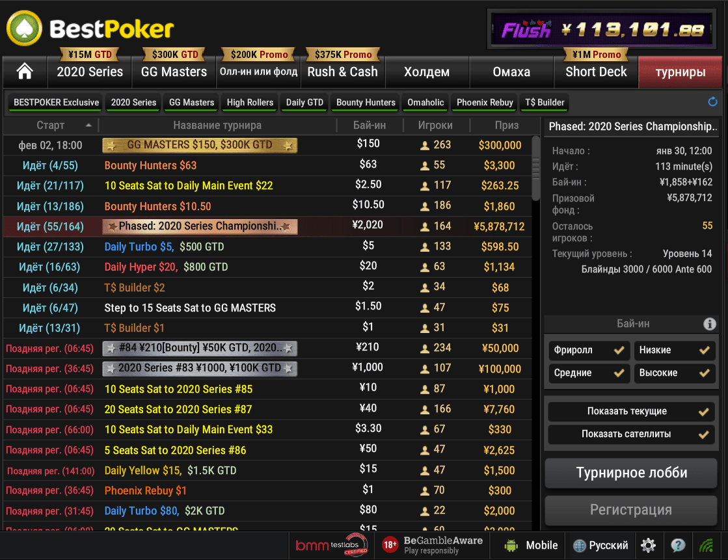Screen dimensions: 728x560
Task: Filter by Bounty Hunters category
Action: click(366, 103)
